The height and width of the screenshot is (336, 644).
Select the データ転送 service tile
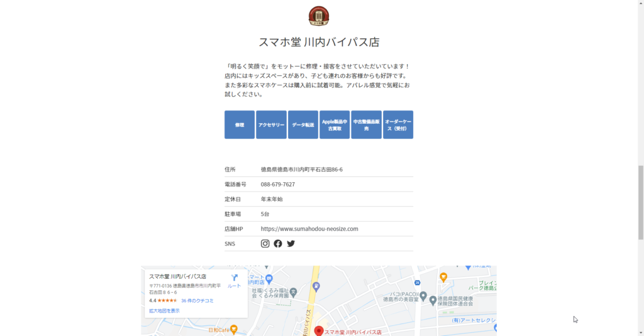(303, 125)
